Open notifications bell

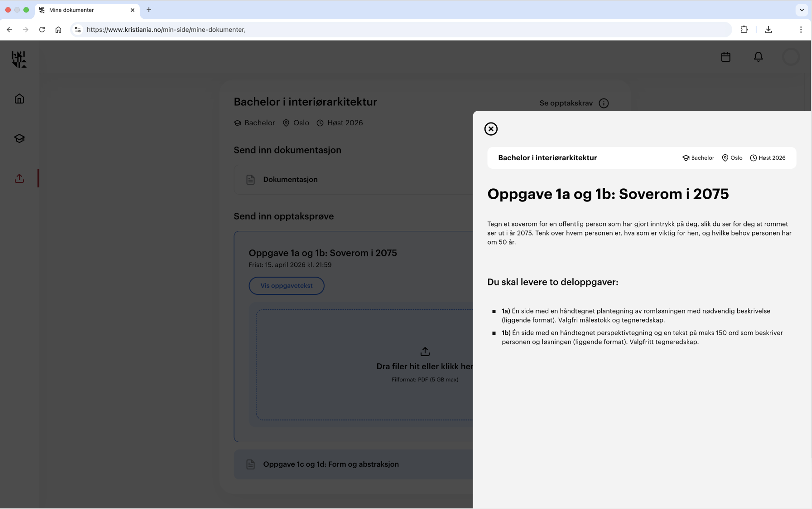(758, 57)
